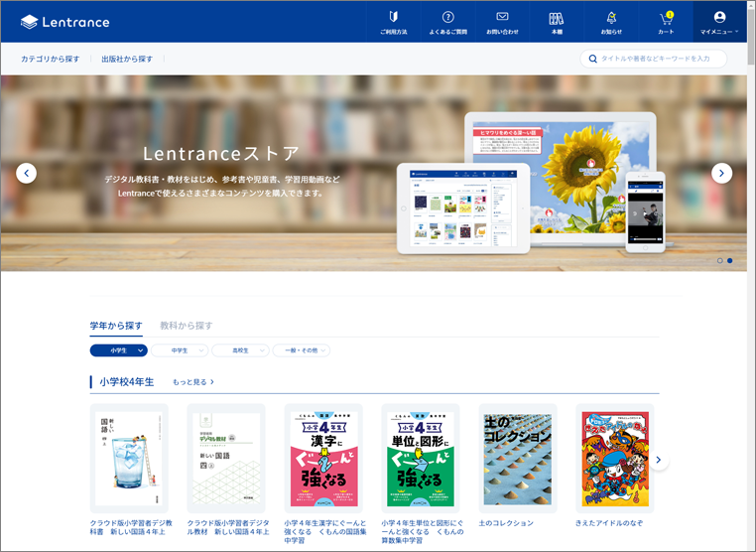Open the 単位と図形にぐーんと強くなる book cover
The width and height of the screenshot is (756, 552).
421,459
